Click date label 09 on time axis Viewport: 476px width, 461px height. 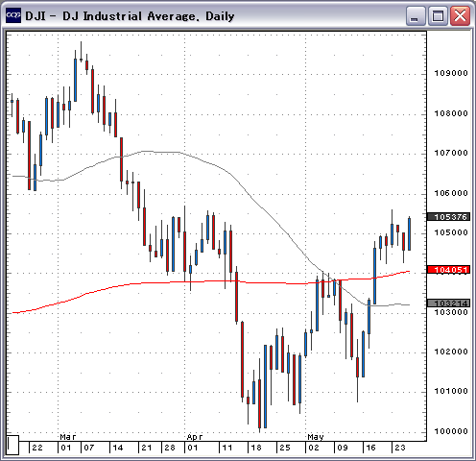point(343,448)
